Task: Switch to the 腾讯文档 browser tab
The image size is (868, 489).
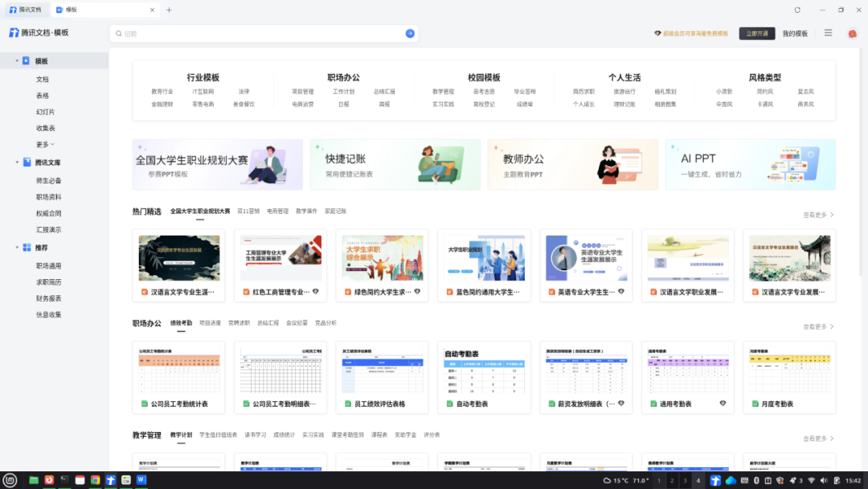Action: (26, 10)
